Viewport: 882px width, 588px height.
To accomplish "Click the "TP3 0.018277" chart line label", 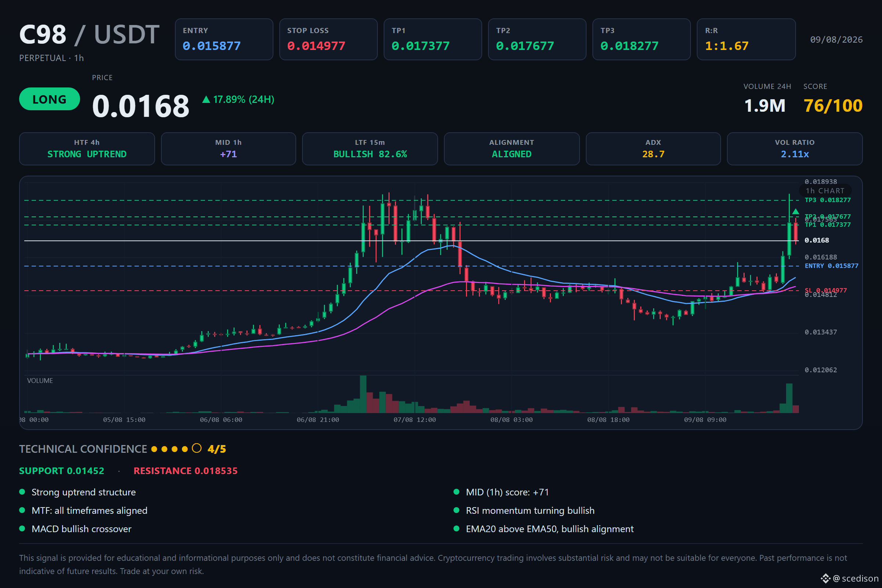I will click(828, 200).
